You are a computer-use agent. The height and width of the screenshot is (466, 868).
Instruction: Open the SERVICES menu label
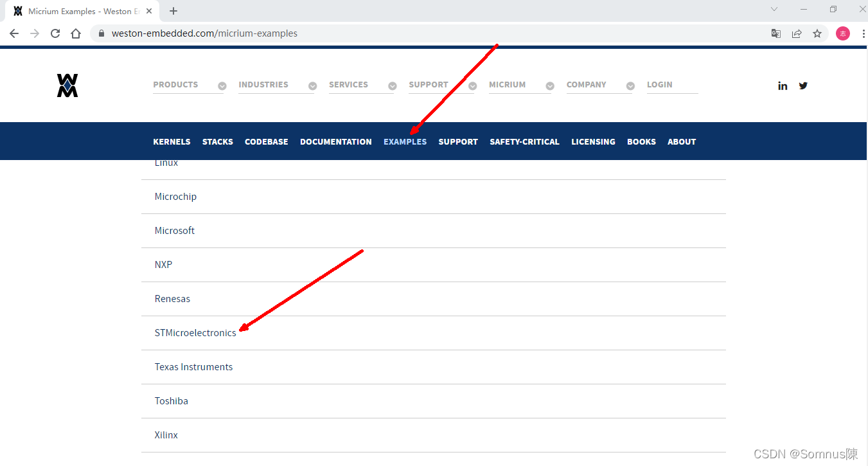pos(348,84)
